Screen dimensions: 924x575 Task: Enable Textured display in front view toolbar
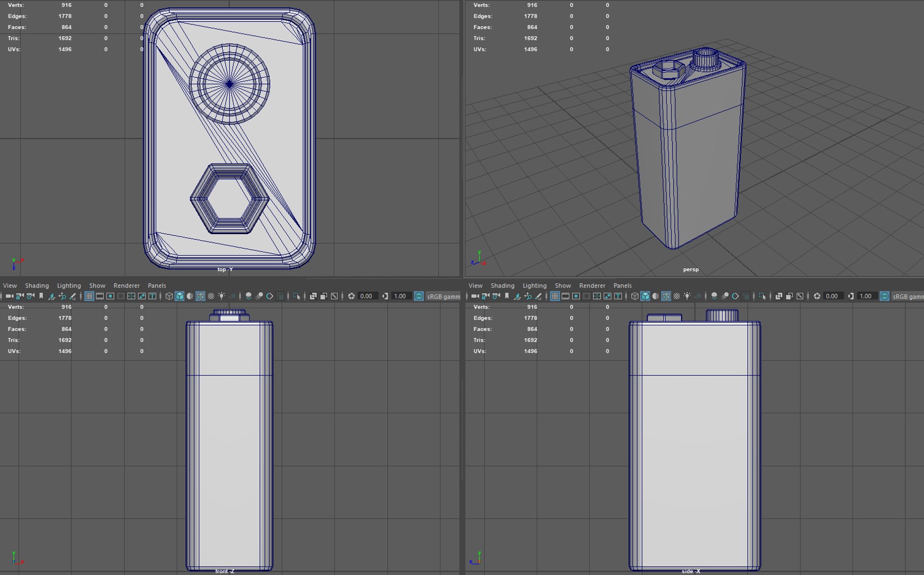211,296
